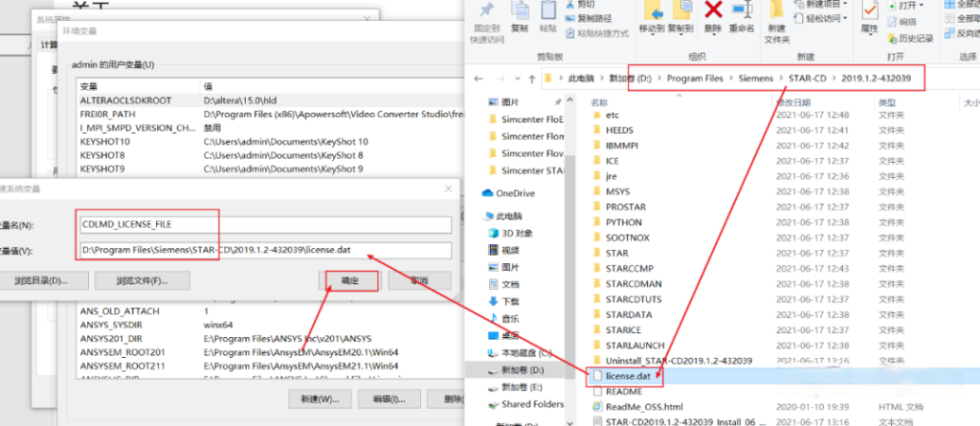
Task: Click Edit (编辑) in the Open group
Action: 902,22
